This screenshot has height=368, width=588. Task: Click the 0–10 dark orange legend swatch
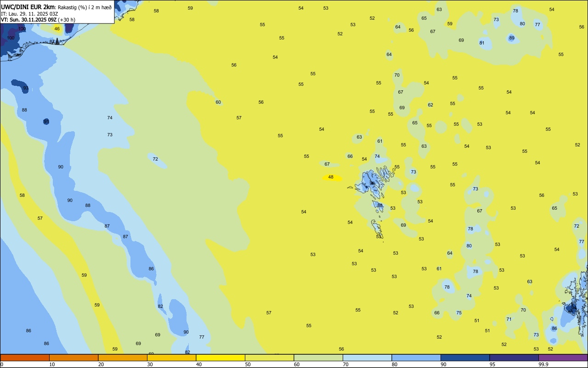pyautogui.click(x=25, y=357)
